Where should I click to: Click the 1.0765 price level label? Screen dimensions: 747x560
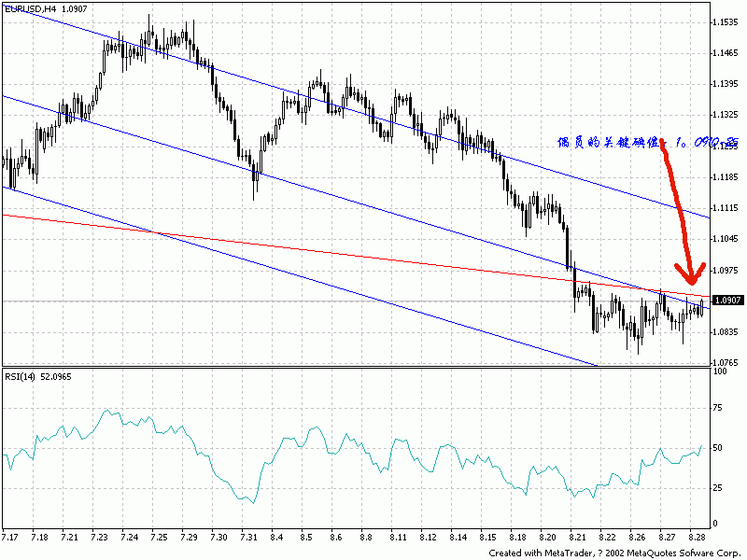(x=726, y=363)
